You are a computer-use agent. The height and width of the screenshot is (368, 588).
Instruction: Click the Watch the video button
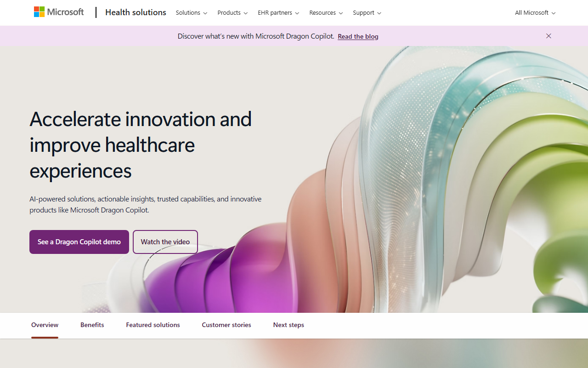click(x=165, y=242)
